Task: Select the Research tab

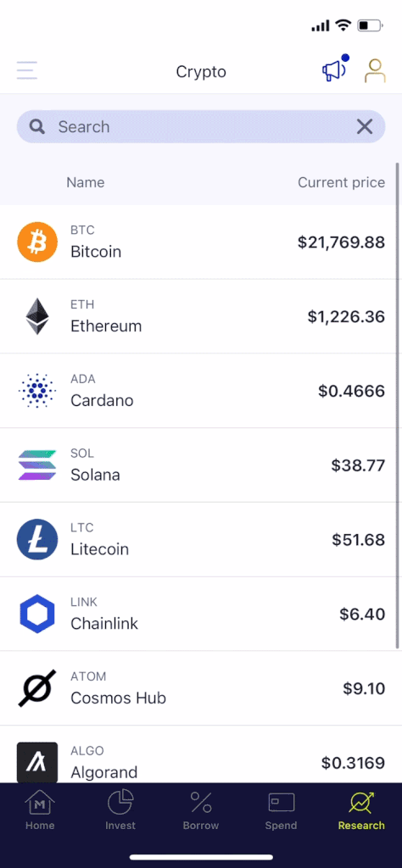Action: (361, 811)
